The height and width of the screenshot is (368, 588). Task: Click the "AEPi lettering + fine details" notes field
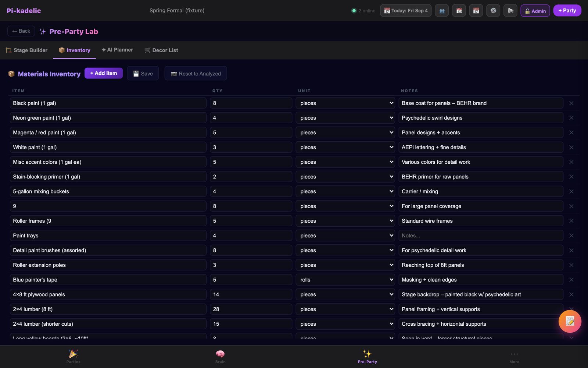tap(481, 147)
